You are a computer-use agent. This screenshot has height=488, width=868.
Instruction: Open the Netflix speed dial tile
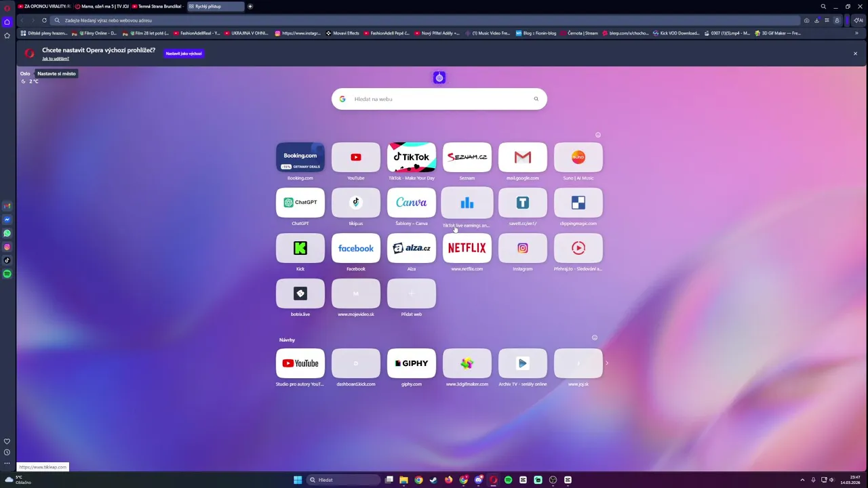(x=467, y=248)
